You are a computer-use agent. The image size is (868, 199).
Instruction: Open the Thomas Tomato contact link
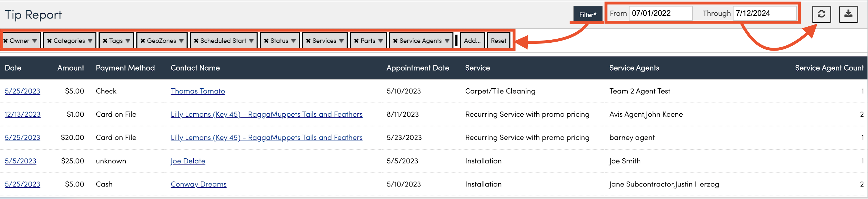click(x=198, y=91)
